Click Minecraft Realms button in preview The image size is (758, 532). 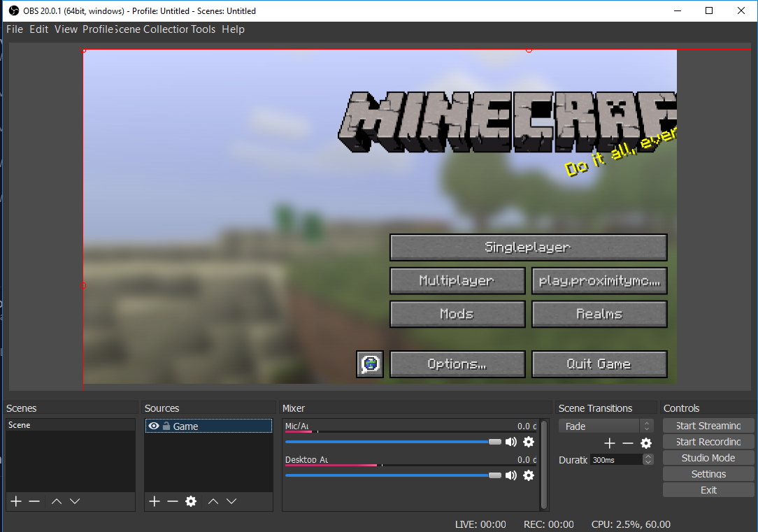point(599,314)
